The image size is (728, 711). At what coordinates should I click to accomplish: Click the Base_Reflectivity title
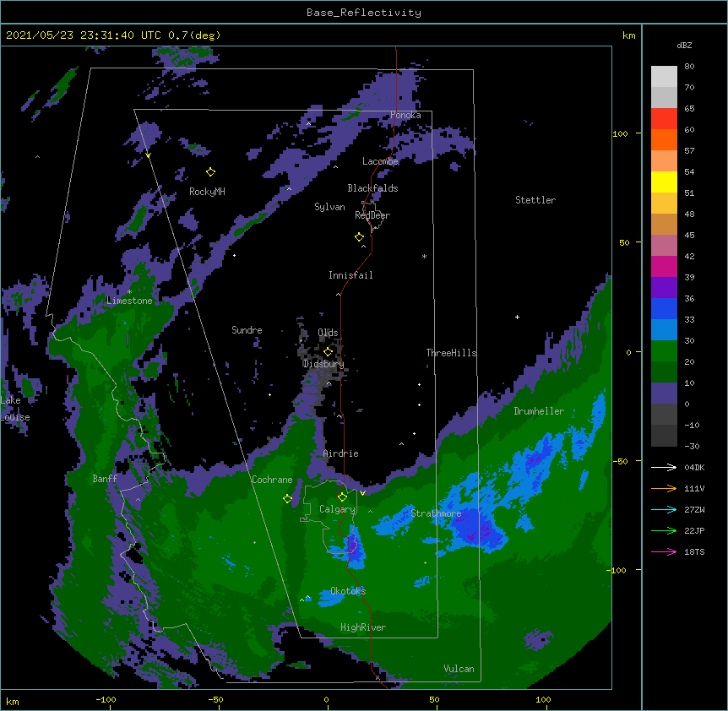coord(364,13)
